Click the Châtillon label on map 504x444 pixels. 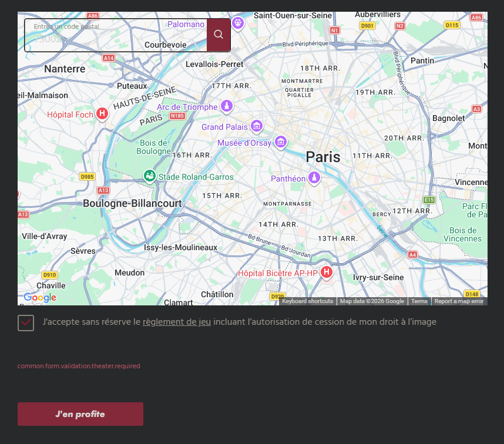tap(217, 295)
